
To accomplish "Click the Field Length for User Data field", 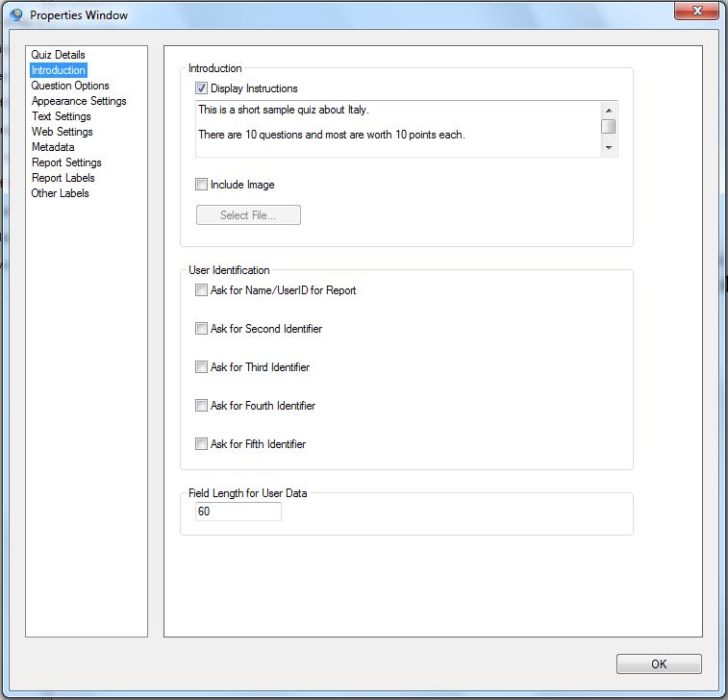I will [x=238, y=512].
